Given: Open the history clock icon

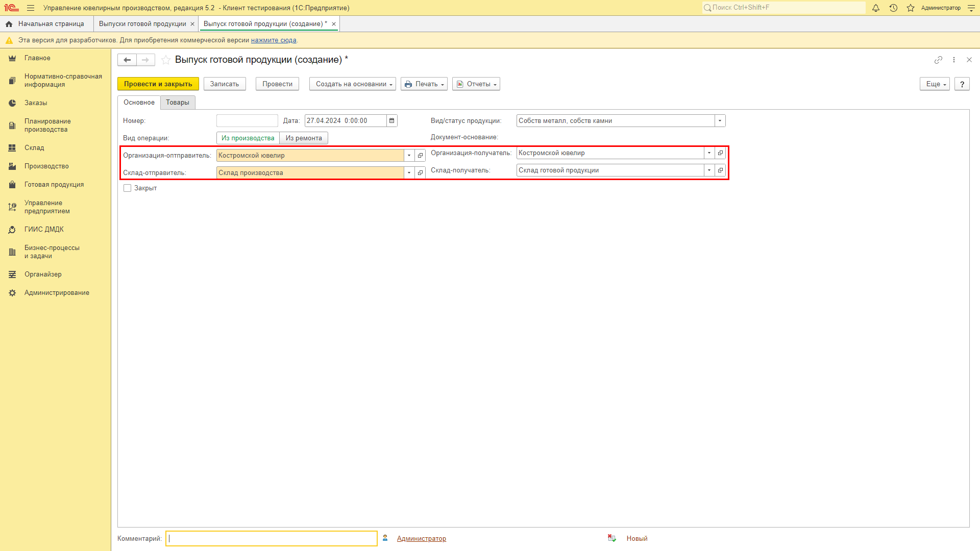Looking at the screenshot, I should [x=893, y=8].
